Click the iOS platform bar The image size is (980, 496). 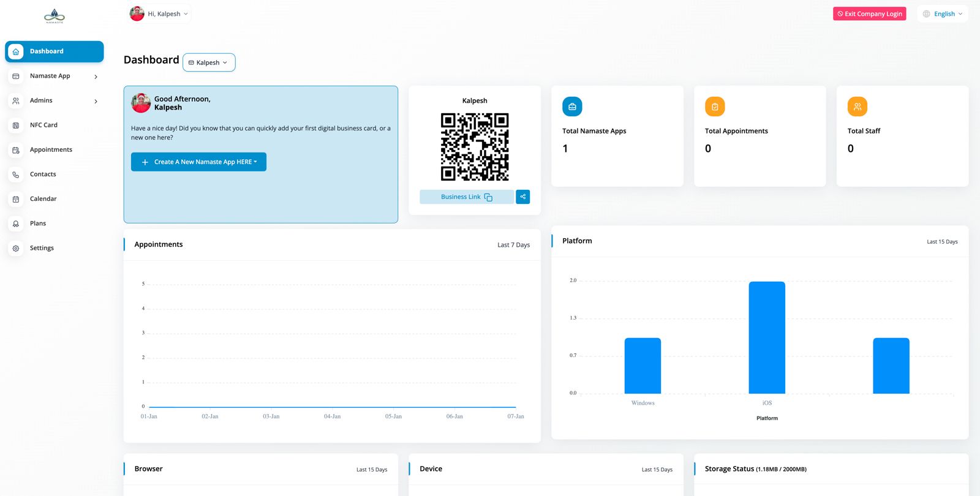(x=767, y=337)
